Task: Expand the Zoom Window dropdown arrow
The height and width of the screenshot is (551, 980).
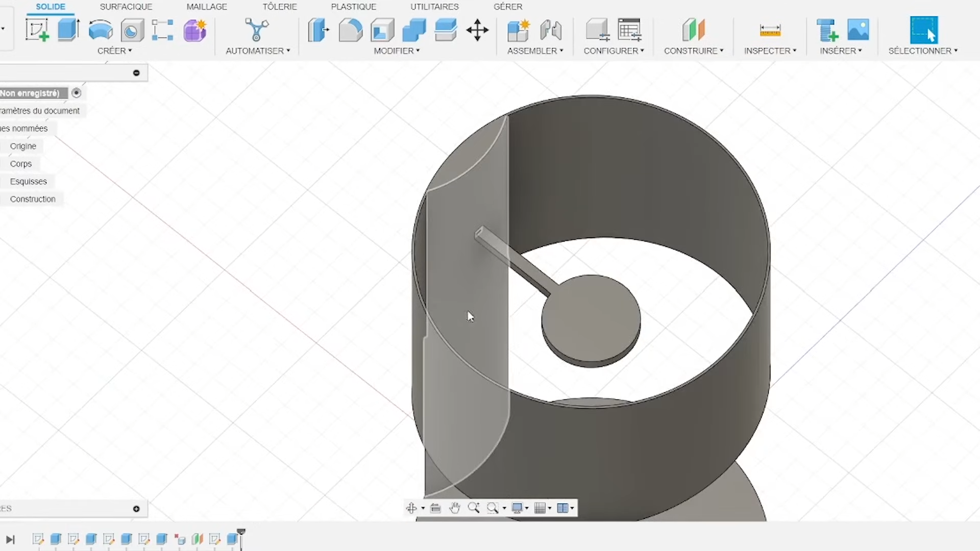Action: click(504, 508)
